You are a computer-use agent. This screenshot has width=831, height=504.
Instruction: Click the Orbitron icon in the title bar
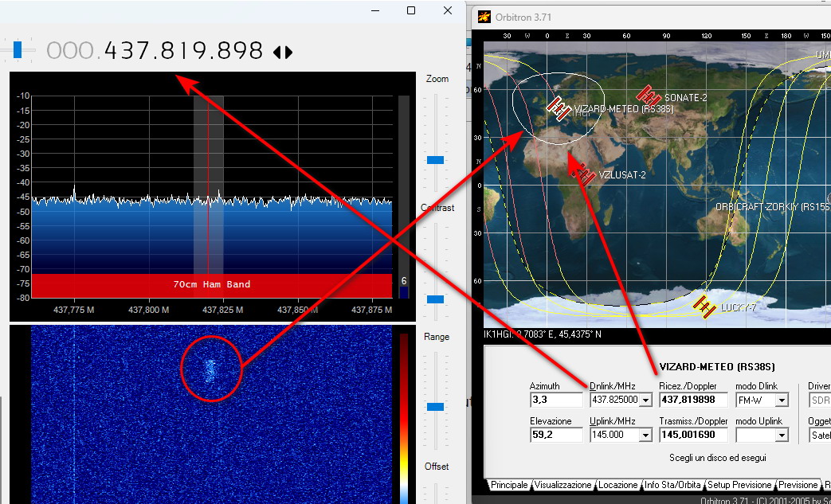(x=484, y=17)
